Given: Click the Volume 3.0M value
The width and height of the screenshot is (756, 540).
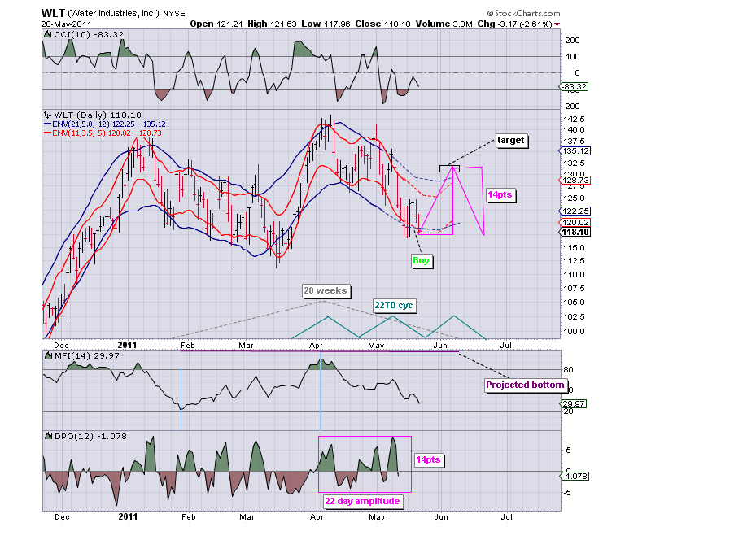Looking at the screenshot, I should [x=444, y=24].
